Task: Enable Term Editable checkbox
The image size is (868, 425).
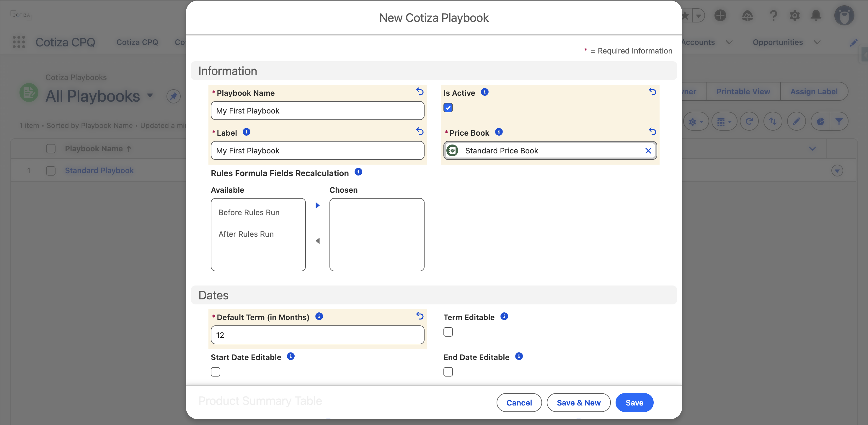Action: coord(448,332)
